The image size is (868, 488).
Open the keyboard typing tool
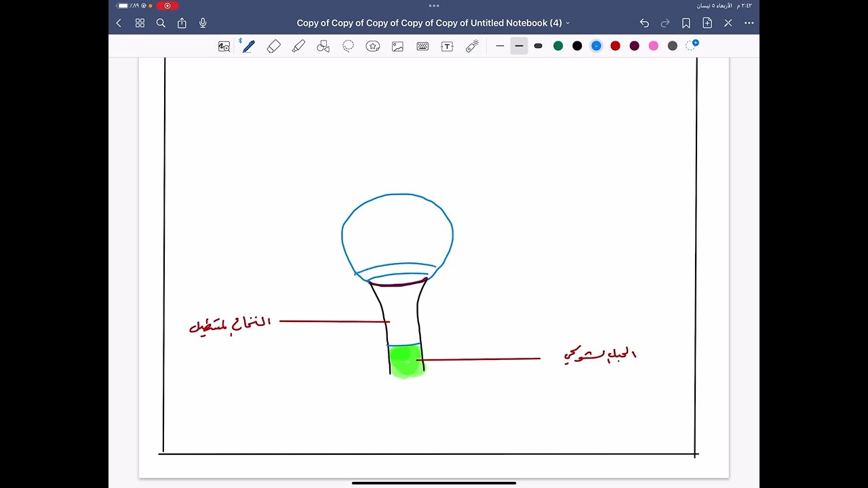pyautogui.click(x=422, y=46)
